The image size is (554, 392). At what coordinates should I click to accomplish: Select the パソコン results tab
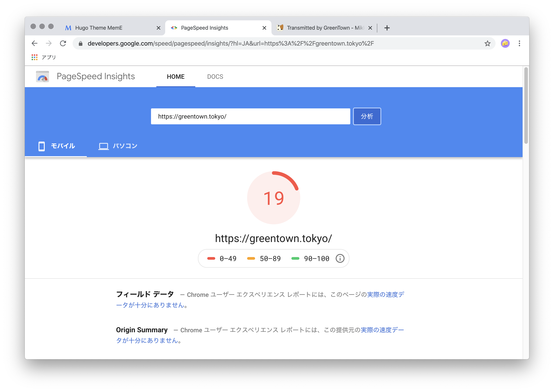point(118,146)
